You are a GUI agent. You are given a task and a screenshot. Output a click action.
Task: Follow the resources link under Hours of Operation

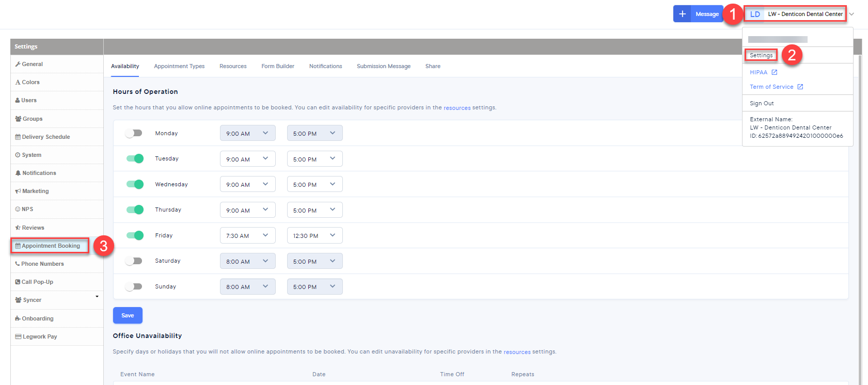pos(457,108)
